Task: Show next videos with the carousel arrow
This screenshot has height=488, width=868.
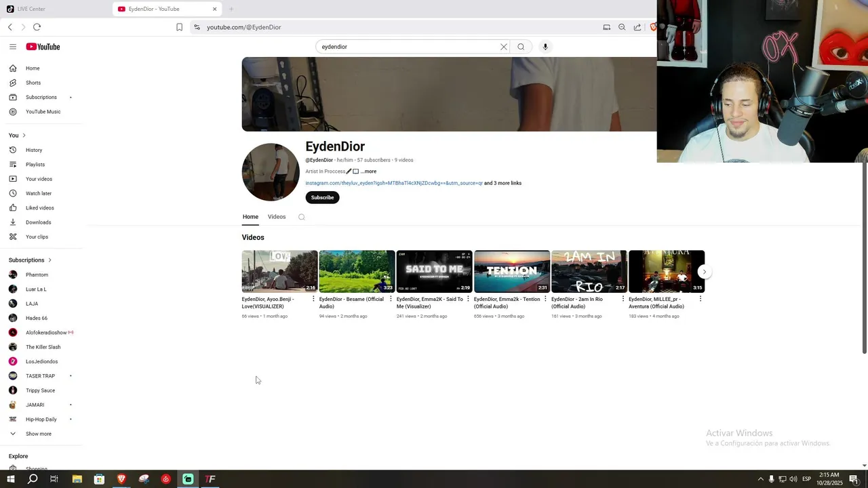Action: (x=704, y=272)
